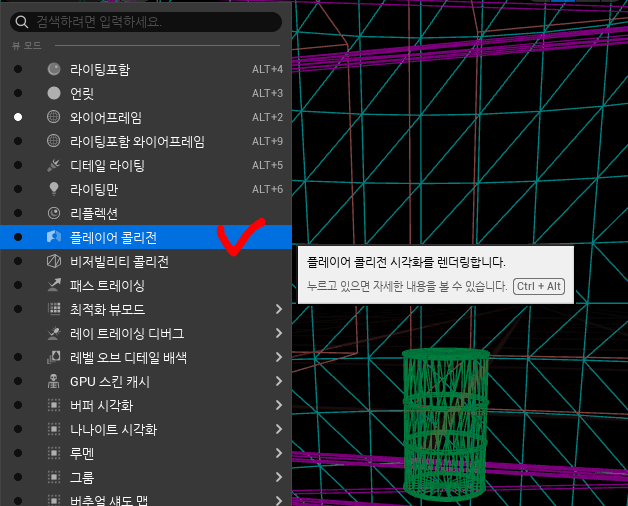Select the 디테일 라이팅 radio button
The width and height of the screenshot is (628, 506).
click(18, 165)
